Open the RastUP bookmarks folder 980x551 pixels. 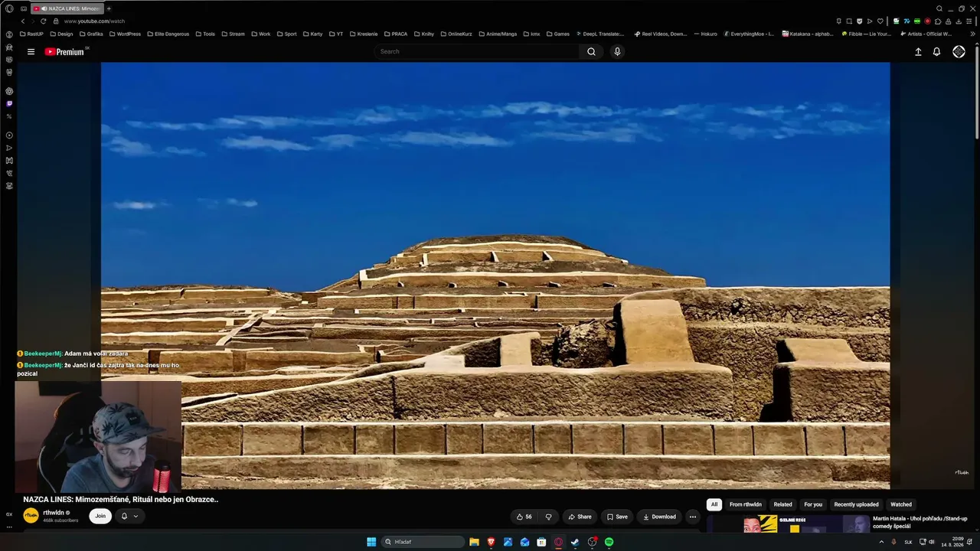click(31, 34)
